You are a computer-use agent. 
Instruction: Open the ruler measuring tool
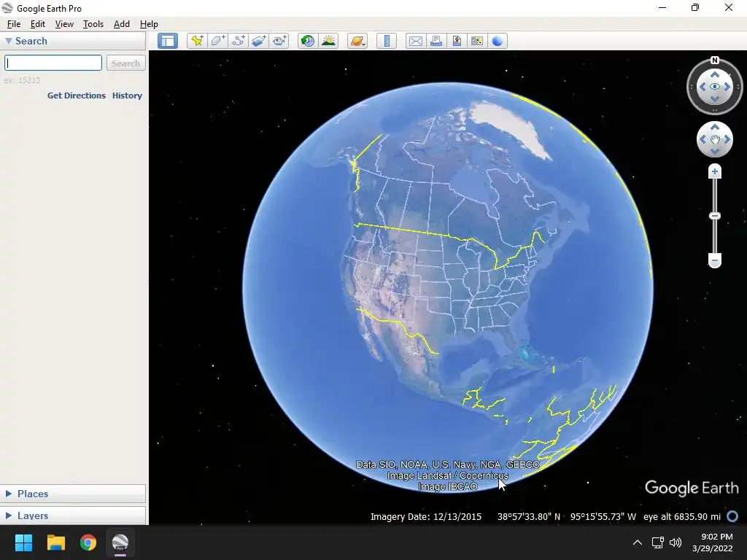(x=387, y=41)
